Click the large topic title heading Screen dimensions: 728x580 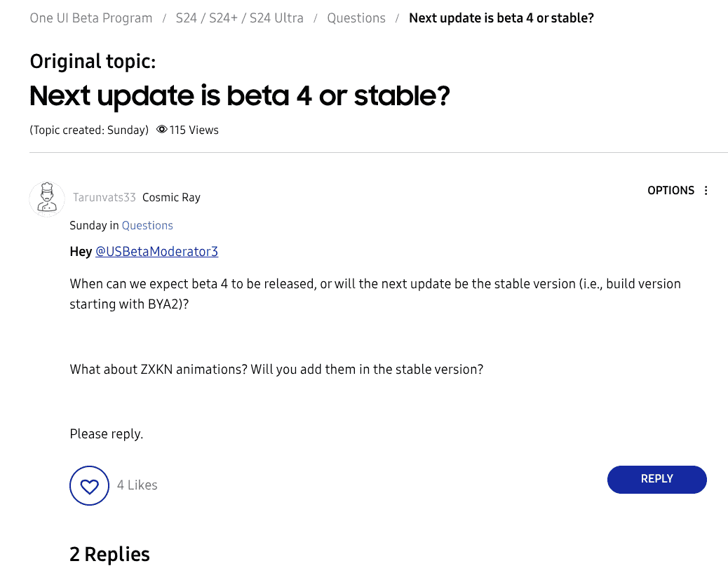(239, 95)
